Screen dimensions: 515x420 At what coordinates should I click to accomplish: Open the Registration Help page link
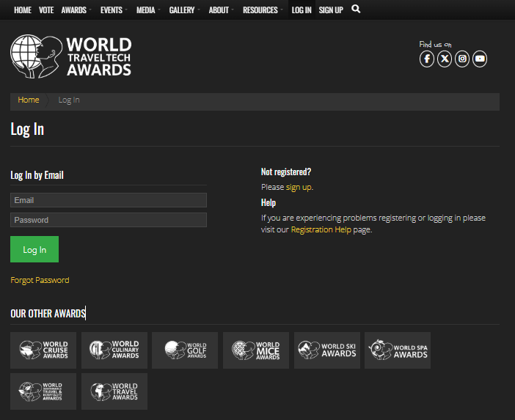coord(321,229)
